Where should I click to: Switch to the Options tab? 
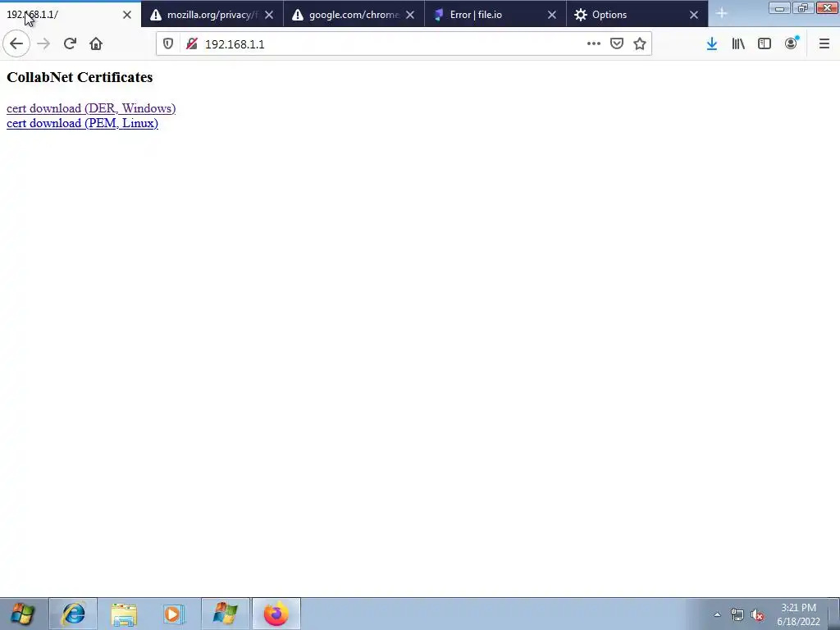pos(637,15)
